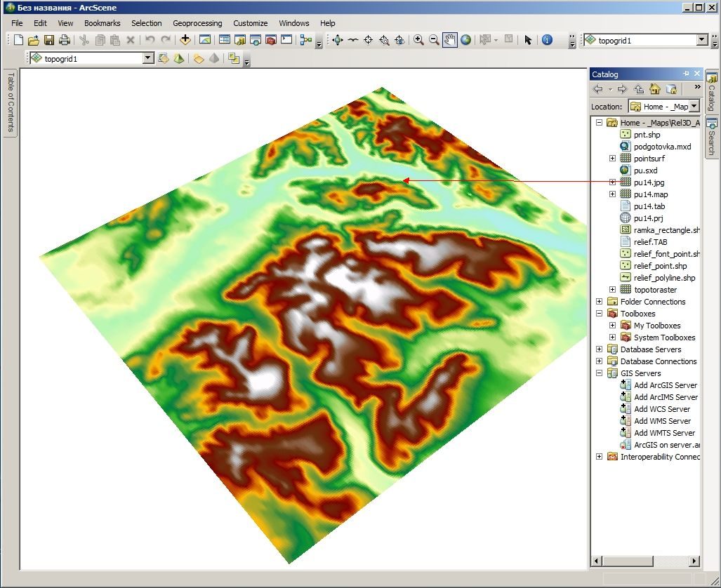Click the Add Data toolbar icon
Image resolution: width=721 pixels, height=588 pixels.
pyautogui.click(x=185, y=40)
